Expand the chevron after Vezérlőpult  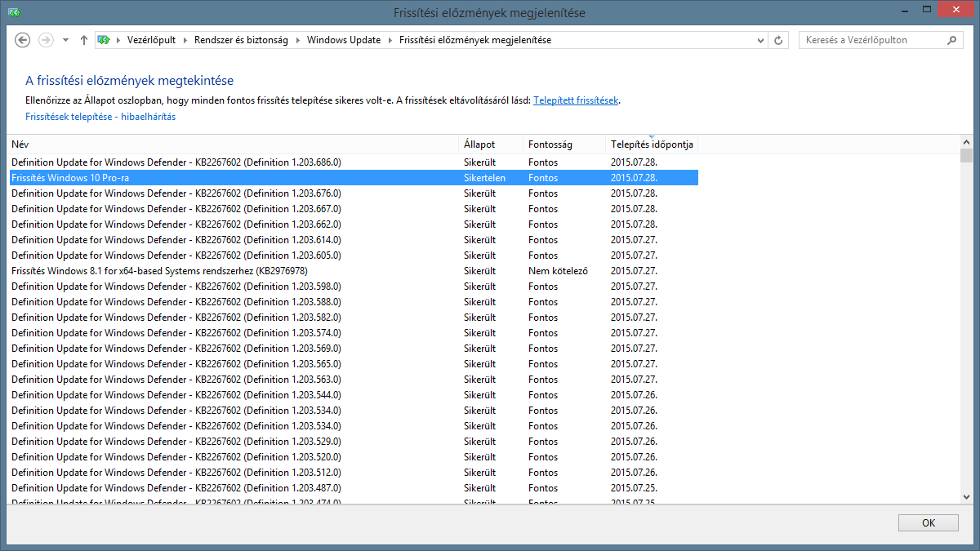[x=185, y=40]
